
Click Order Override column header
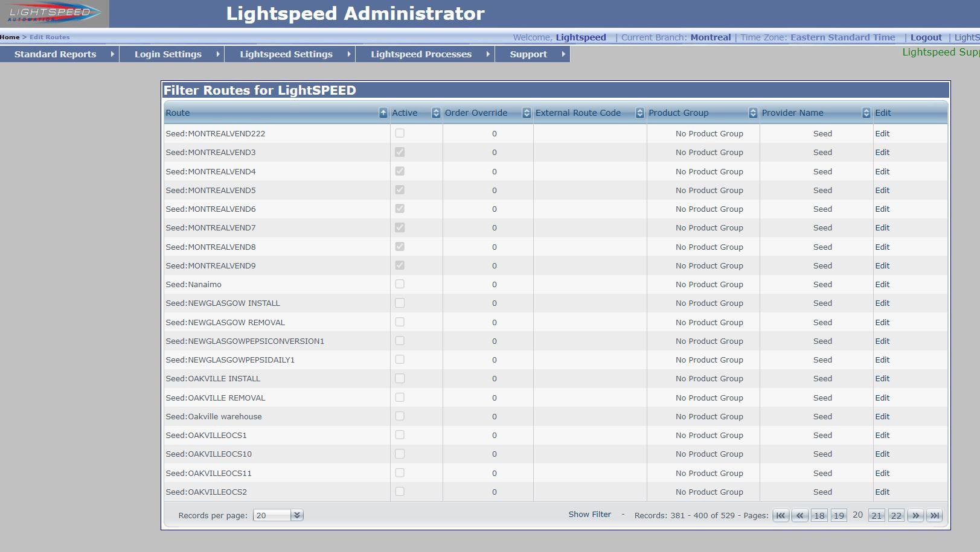[476, 113]
